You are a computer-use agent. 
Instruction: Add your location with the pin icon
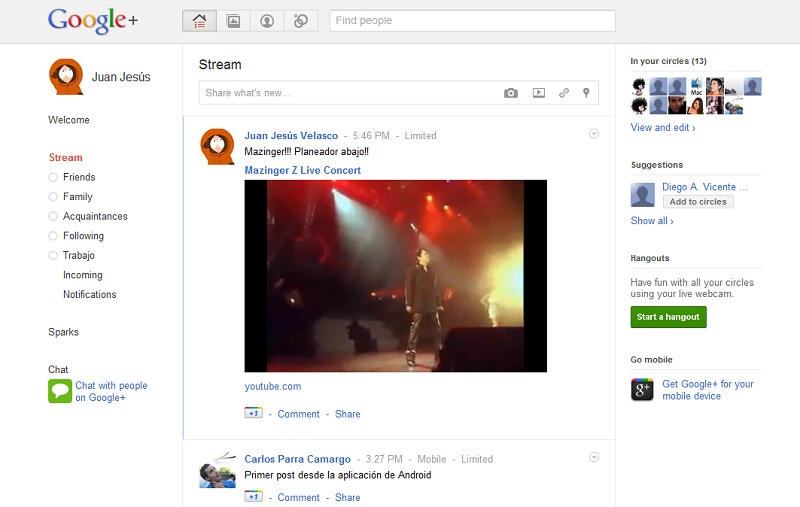coord(586,93)
